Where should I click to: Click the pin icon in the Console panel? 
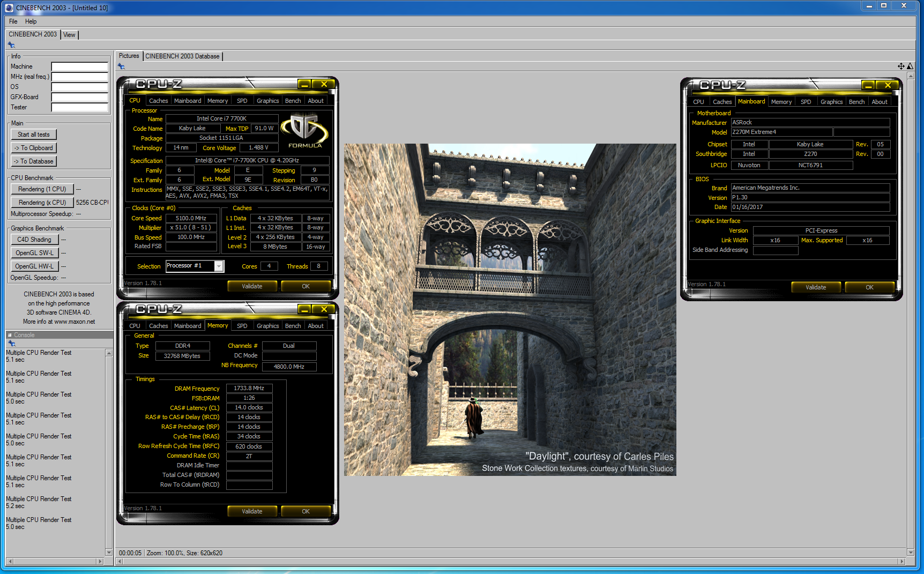click(x=11, y=344)
